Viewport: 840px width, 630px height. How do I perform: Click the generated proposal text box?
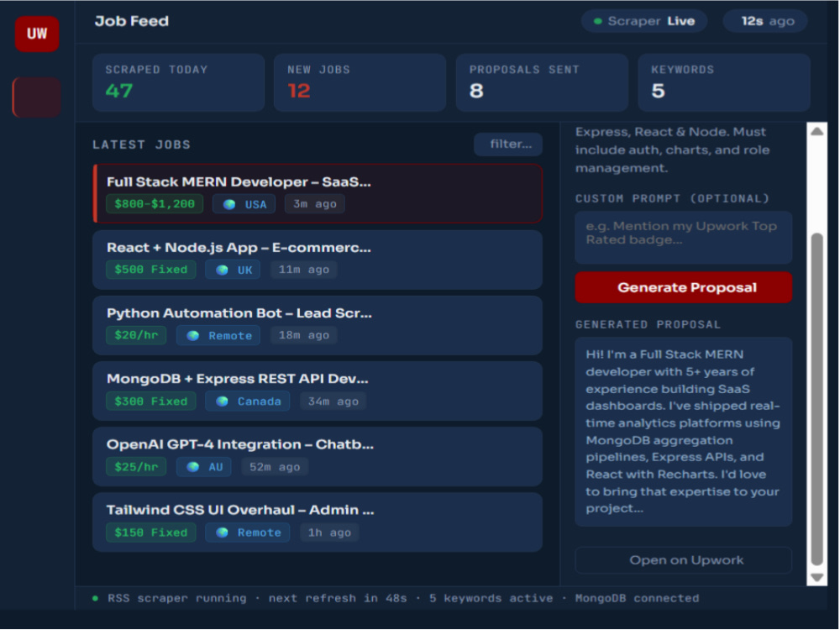(x=684, y=432)
